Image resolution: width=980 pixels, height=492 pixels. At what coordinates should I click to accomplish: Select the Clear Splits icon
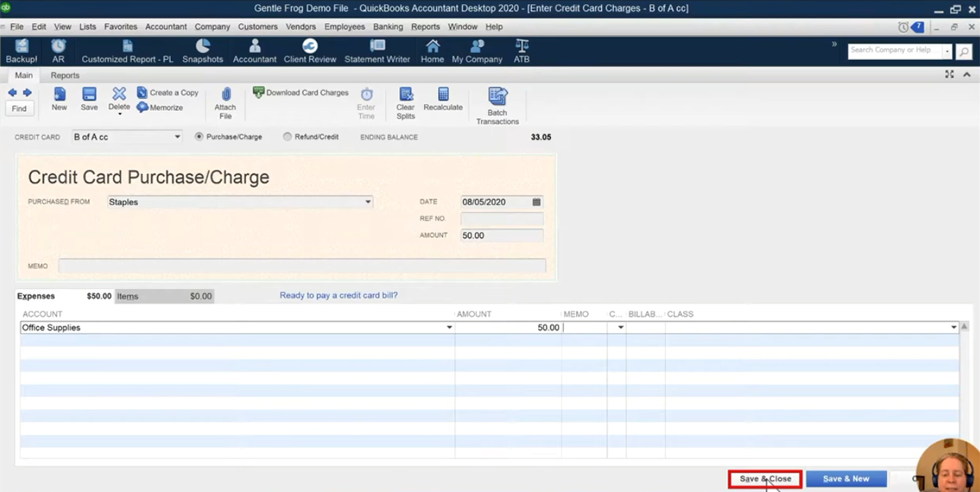pyautogui.click(x=405, y=103)
